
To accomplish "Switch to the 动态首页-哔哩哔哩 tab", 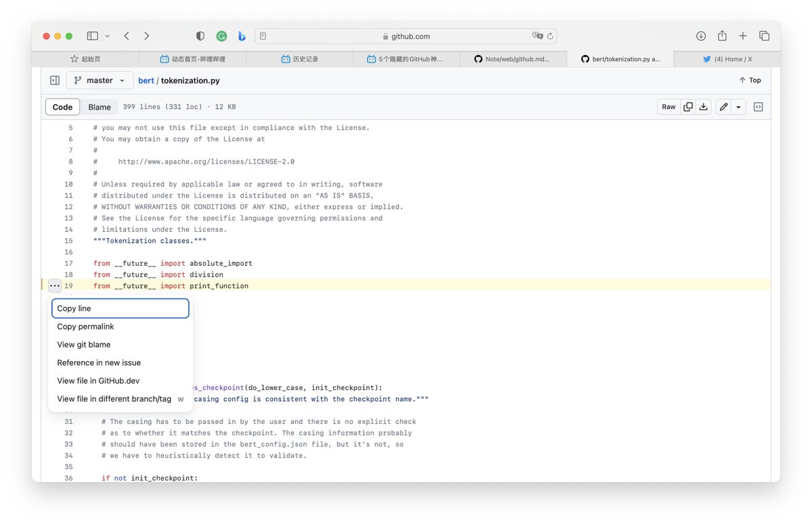I will click(193, 59).
